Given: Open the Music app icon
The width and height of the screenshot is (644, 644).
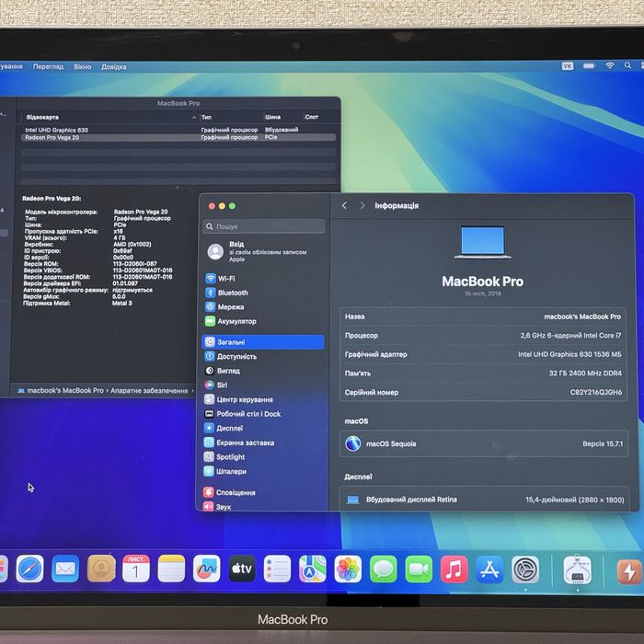Looking at the screenshot, I should click(454, 569).
